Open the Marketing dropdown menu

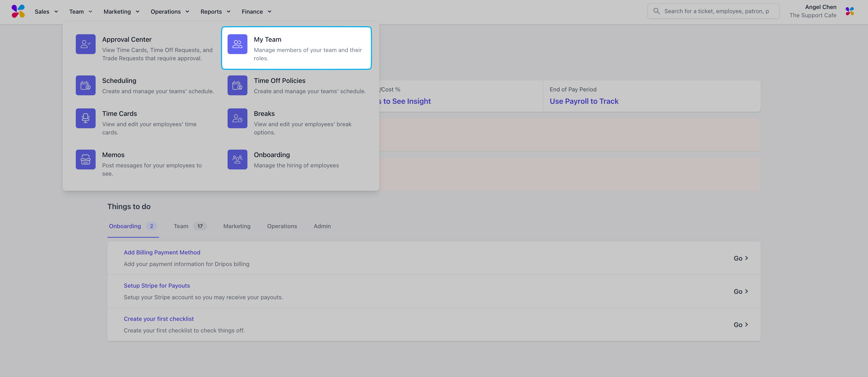(121, 12)
